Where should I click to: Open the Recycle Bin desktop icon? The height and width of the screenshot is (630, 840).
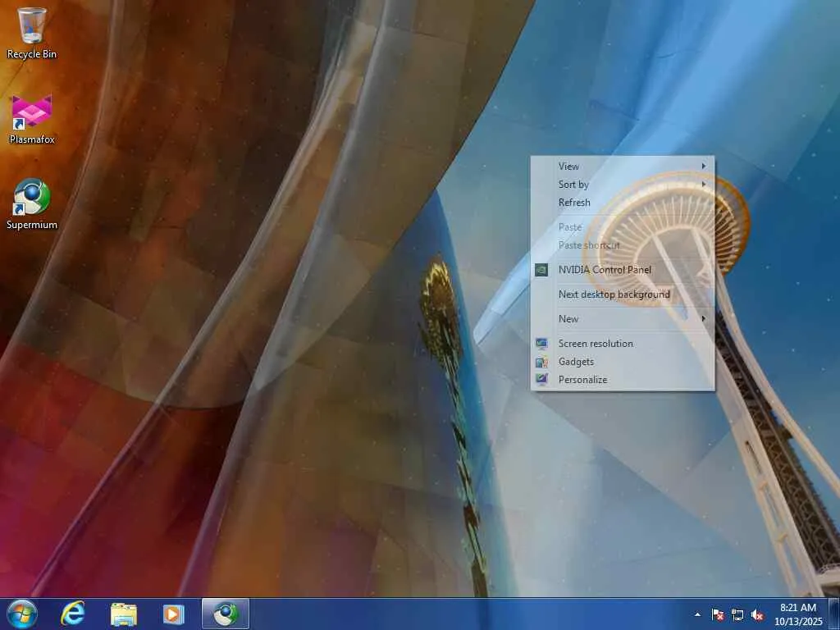point(32,33)
